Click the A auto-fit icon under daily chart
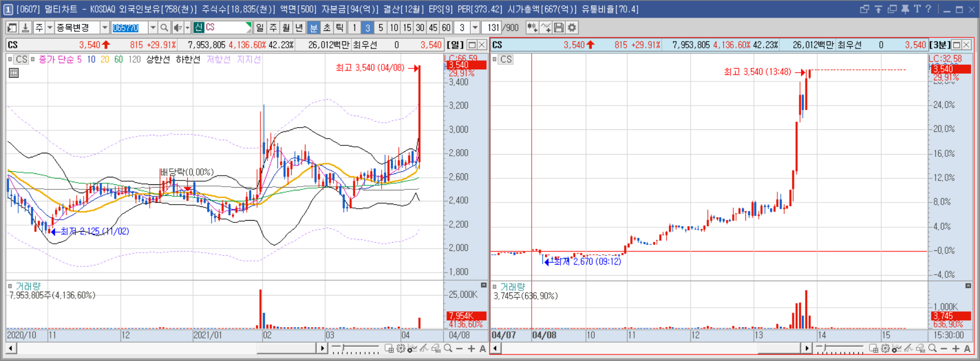Image resolution: width=980 pixels, height=361 pixels. tap(482, 348)
